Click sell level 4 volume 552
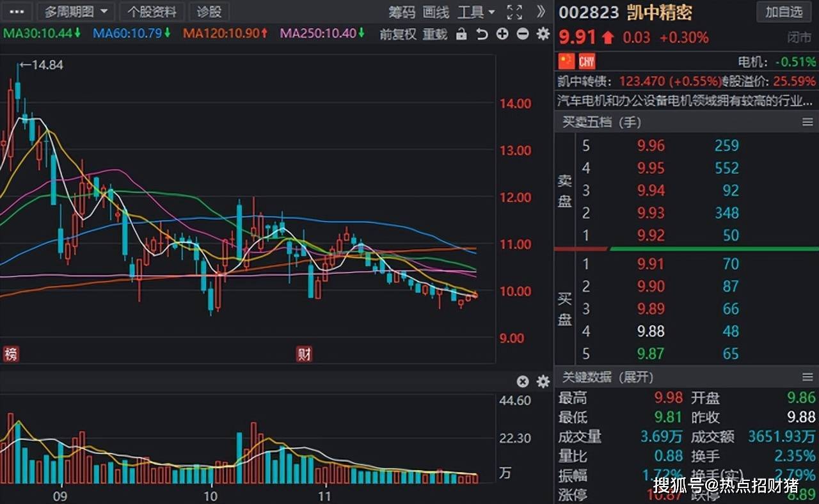The width and height of the screenshot is (819, 504). click(x=727, y=168)
